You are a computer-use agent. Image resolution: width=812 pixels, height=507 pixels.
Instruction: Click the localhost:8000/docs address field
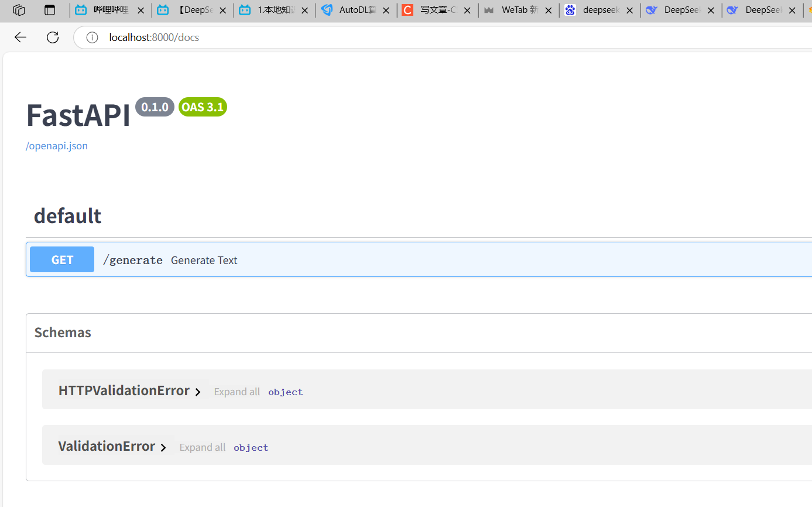click(443, 37)
